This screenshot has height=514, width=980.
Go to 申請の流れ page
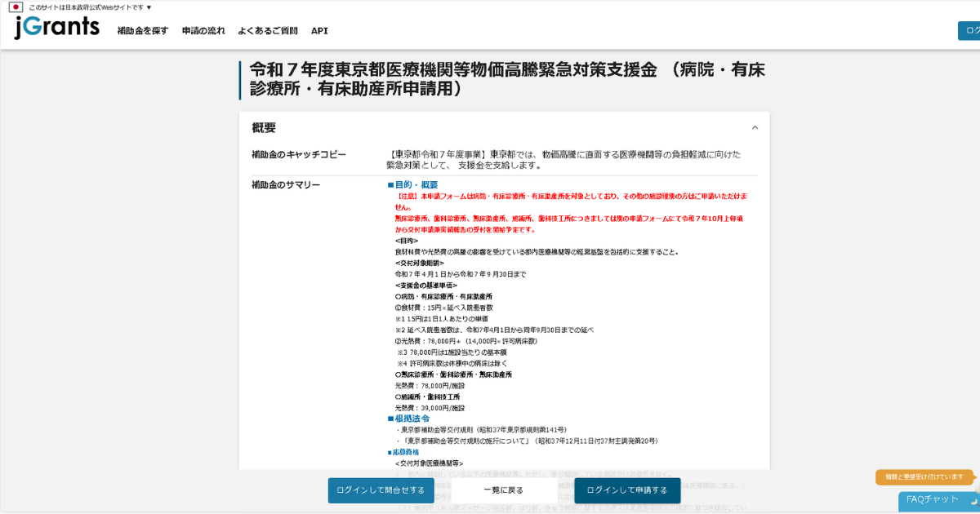click(x=203, y=31)
